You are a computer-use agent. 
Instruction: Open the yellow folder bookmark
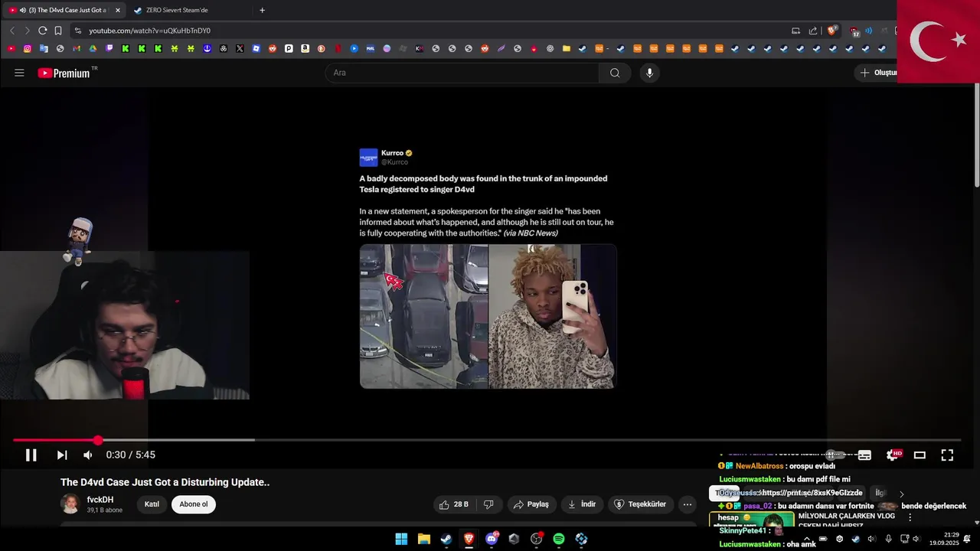pos(567,48)
